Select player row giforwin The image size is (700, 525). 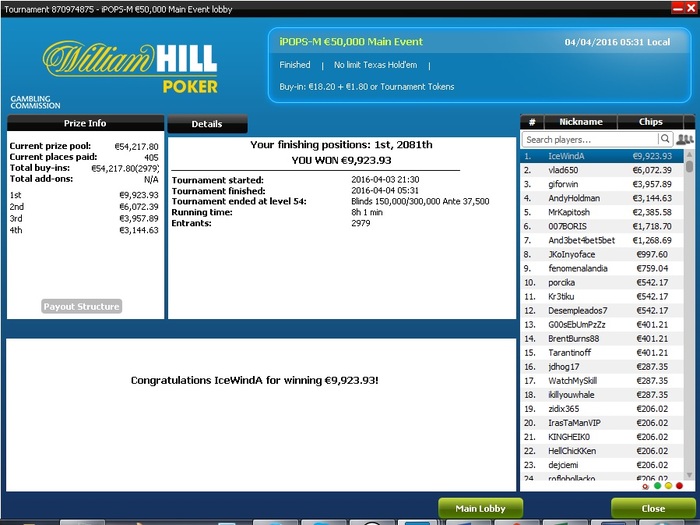pos(602,184)
